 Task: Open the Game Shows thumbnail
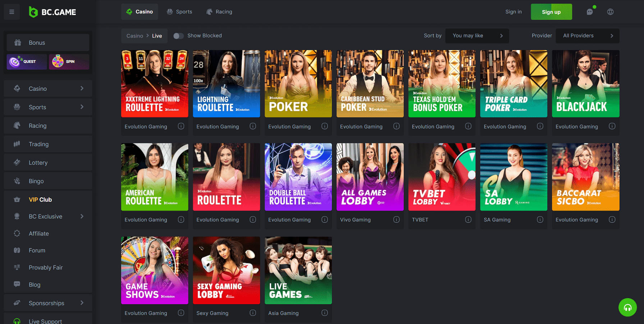coord(155,270)
